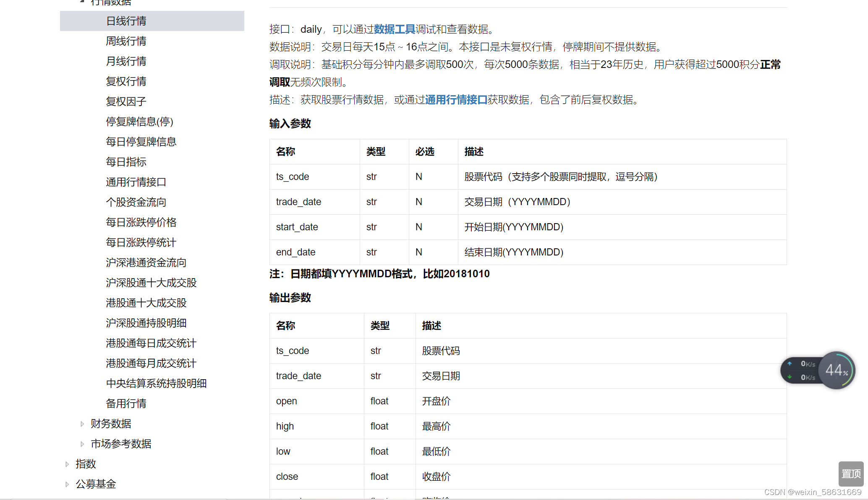Click the 置顶 back-to-top button
The width and height of the screenshot is (868, 500).
click(x=851, y=474)
